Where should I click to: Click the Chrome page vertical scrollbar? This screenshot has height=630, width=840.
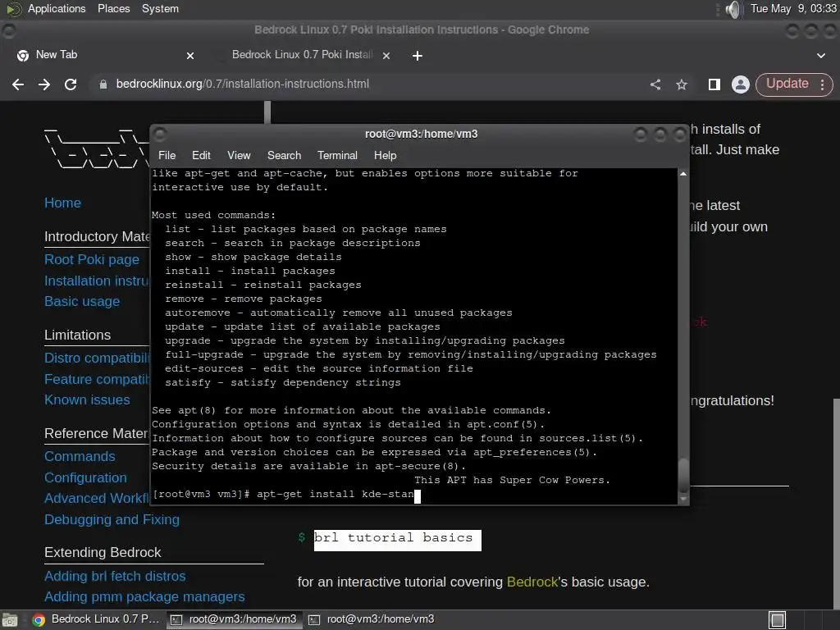point(836,504)
